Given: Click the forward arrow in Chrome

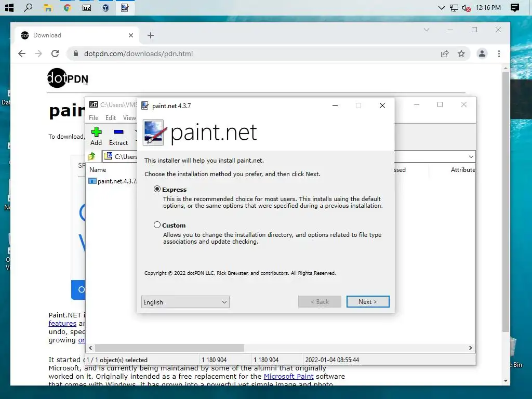Looking at the screenshot, I should [x=38, y=54].
